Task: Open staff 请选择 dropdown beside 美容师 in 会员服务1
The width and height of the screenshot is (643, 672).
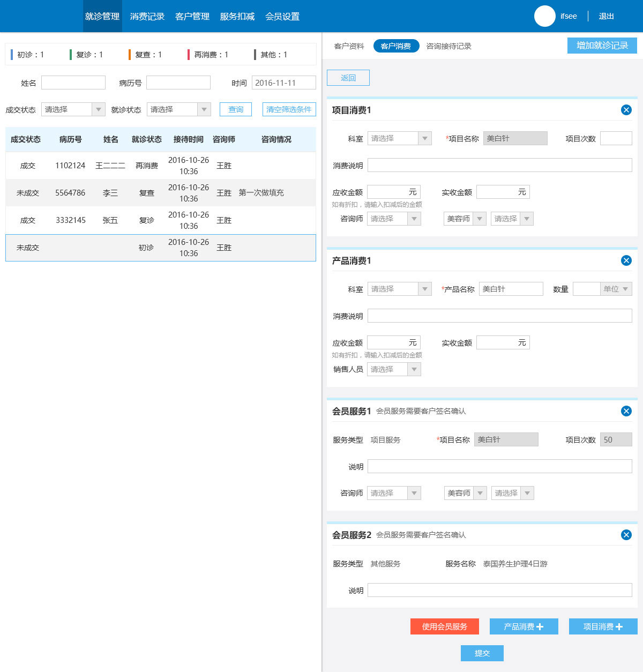Action: click(x=513, y=493)
